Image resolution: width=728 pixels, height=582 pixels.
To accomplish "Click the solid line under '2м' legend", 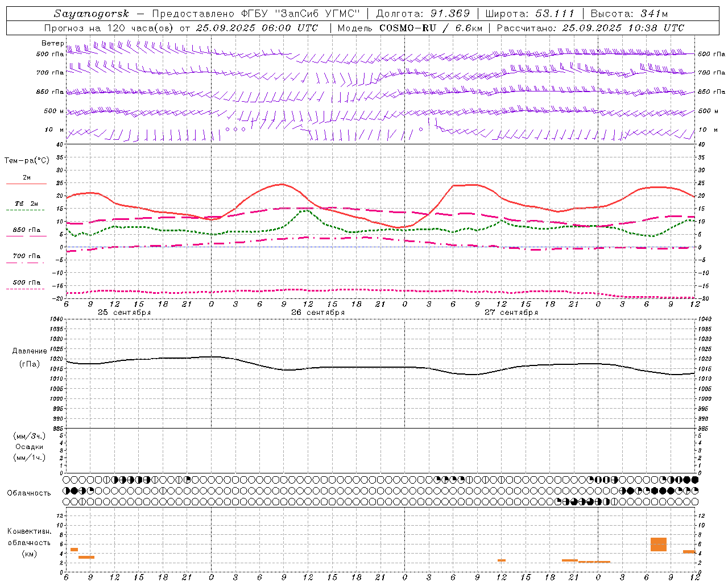I will point(26,184).
